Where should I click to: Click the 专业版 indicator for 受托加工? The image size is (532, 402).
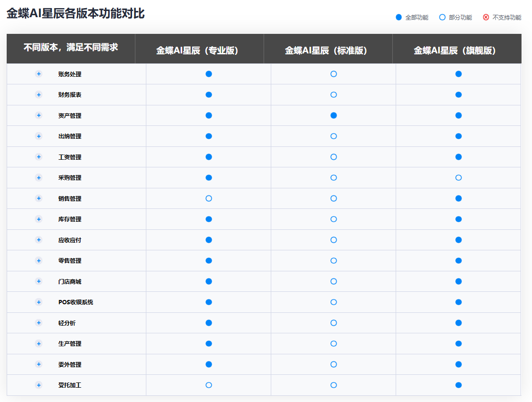(x=209, y=385)
